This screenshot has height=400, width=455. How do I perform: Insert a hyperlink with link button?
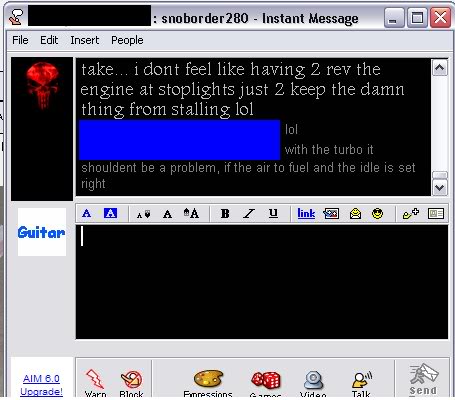(x=306, y=213)
